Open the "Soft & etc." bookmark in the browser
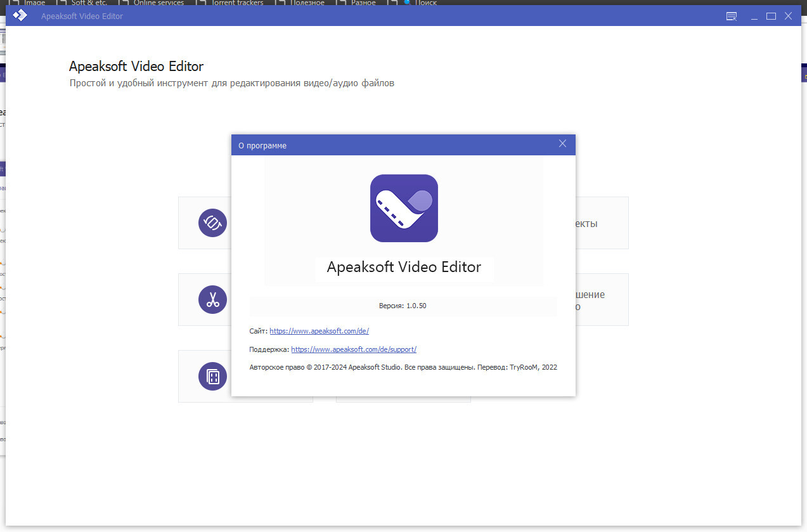The height and width of the screenshot is (532, 807). (82, 3)
